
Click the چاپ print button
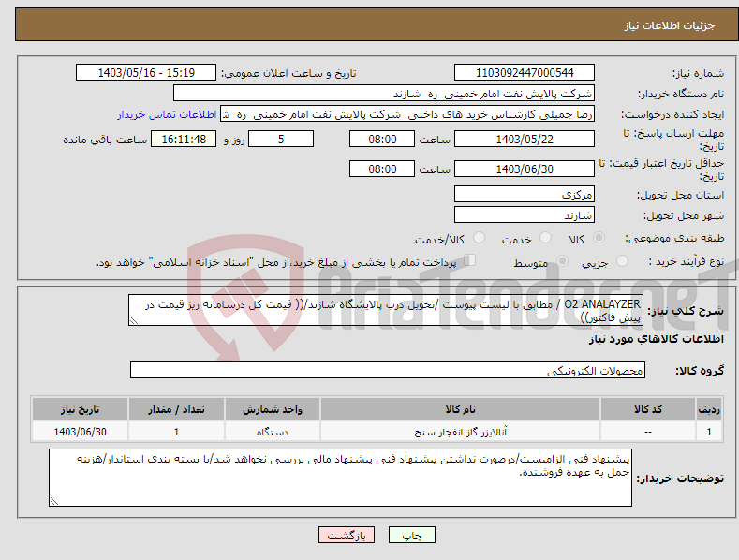412,535
